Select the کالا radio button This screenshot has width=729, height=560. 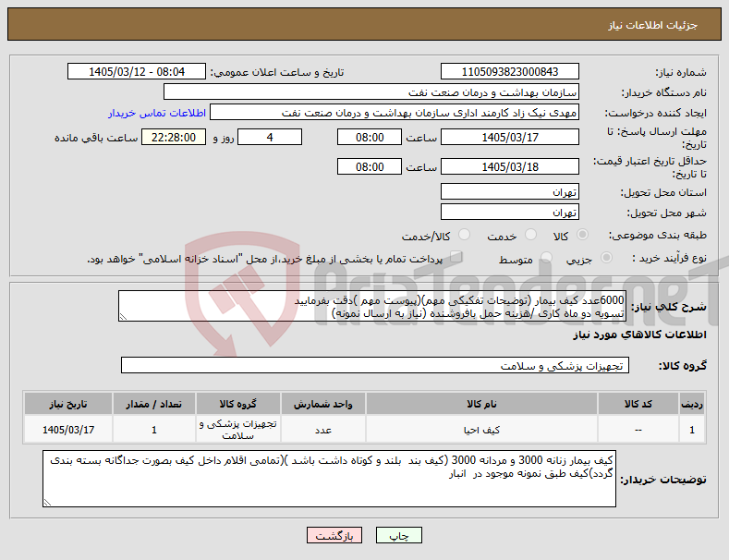pyautogui.click(x=582, y=235)
